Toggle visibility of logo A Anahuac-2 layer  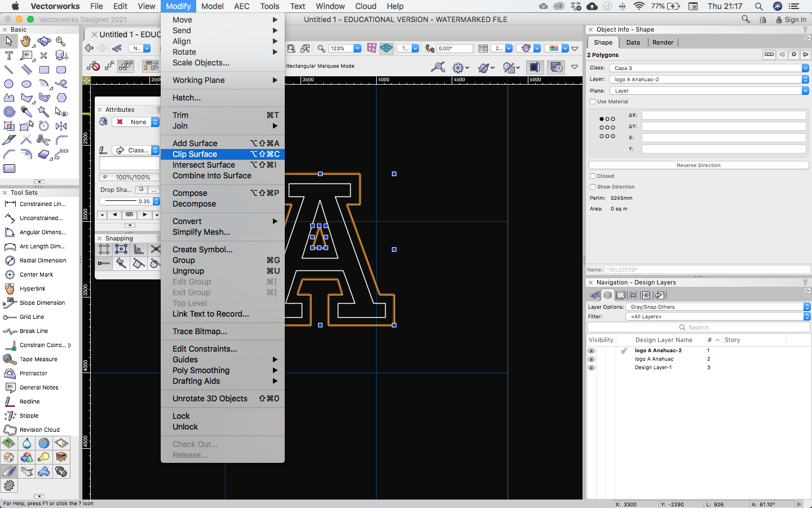point(591,351)
